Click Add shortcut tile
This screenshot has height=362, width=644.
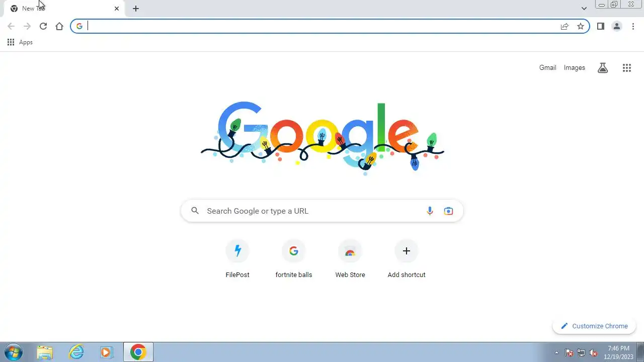coord(407,259)
